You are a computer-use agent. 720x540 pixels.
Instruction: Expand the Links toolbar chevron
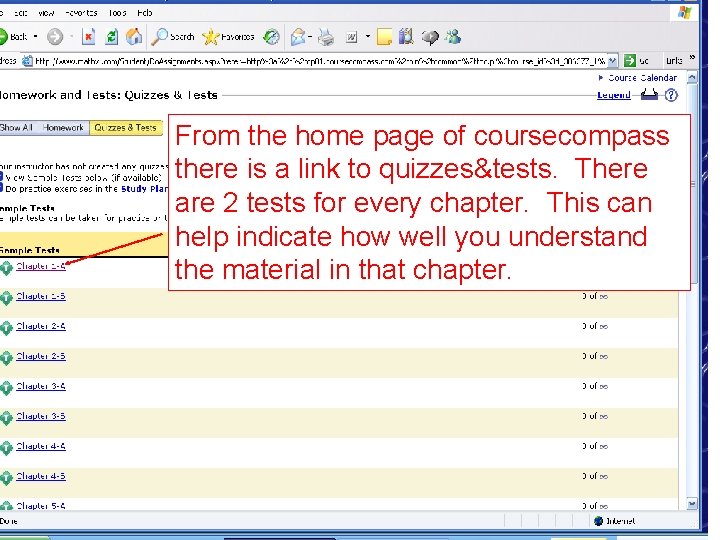click(x=692, y=58)
